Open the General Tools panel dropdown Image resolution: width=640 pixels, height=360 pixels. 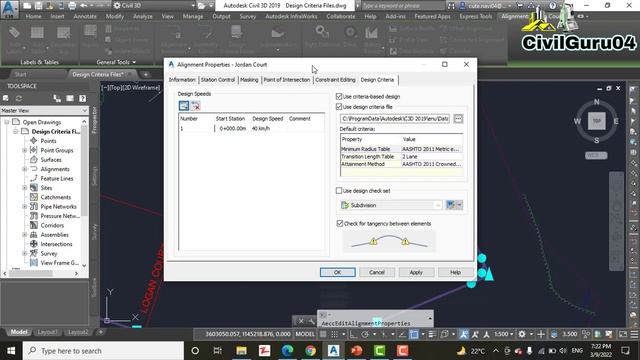[116, 62]
